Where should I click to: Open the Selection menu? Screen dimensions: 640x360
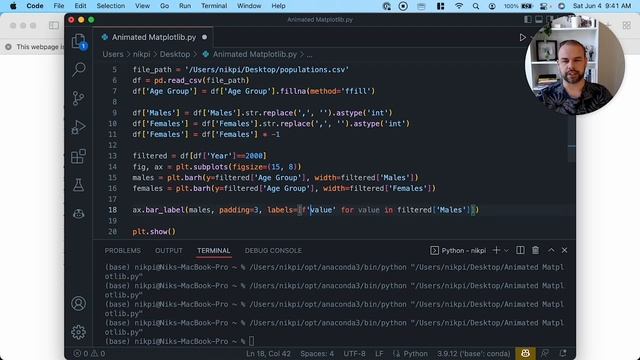(x=111, y=6)
